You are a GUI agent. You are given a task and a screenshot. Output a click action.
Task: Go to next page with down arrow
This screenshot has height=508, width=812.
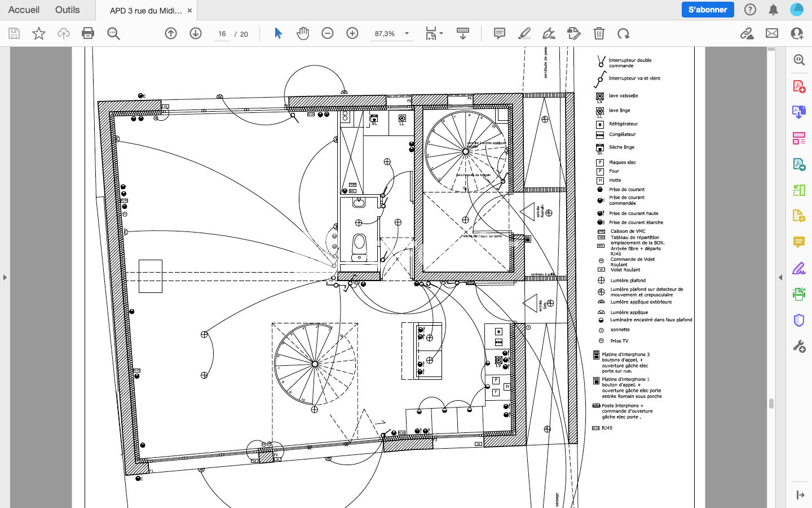pyautogui.click(x=196, y=34)
